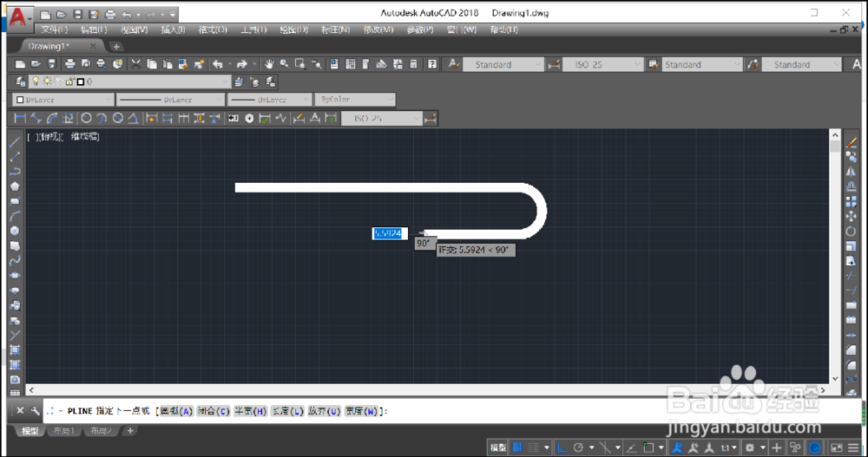Select the 闭合(C) command option
This screenshot has height=457, width=868.
214,411
